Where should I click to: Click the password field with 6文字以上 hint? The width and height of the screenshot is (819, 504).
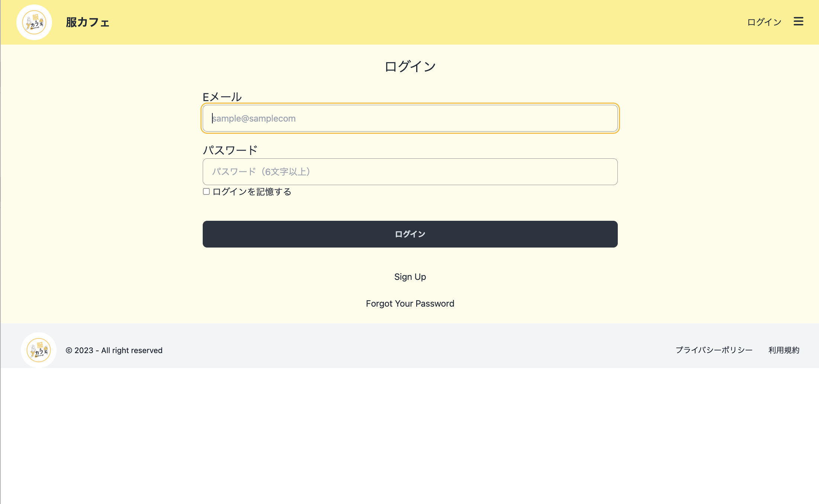pos(409,172)
